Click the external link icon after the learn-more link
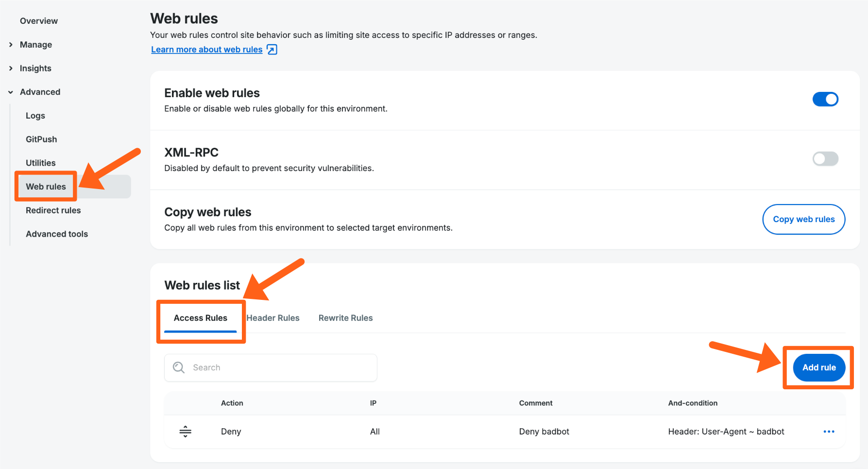The width and height of the screenshot is (868, 469). pos(272,49)
